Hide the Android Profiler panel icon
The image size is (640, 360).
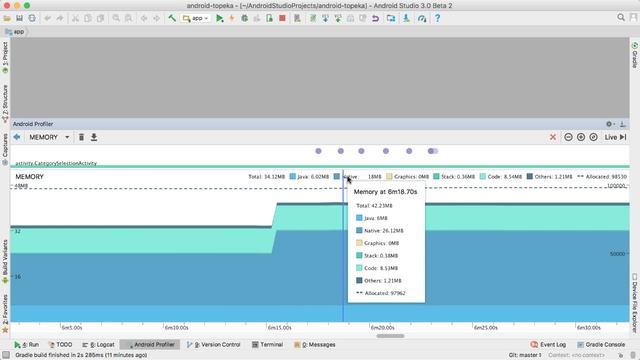(623, 124)
